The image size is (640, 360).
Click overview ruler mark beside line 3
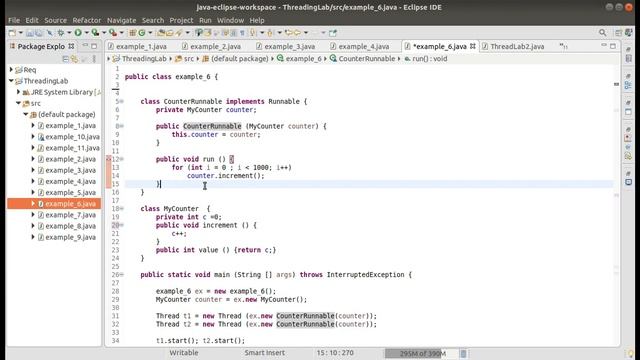click(x=616, y=84)
